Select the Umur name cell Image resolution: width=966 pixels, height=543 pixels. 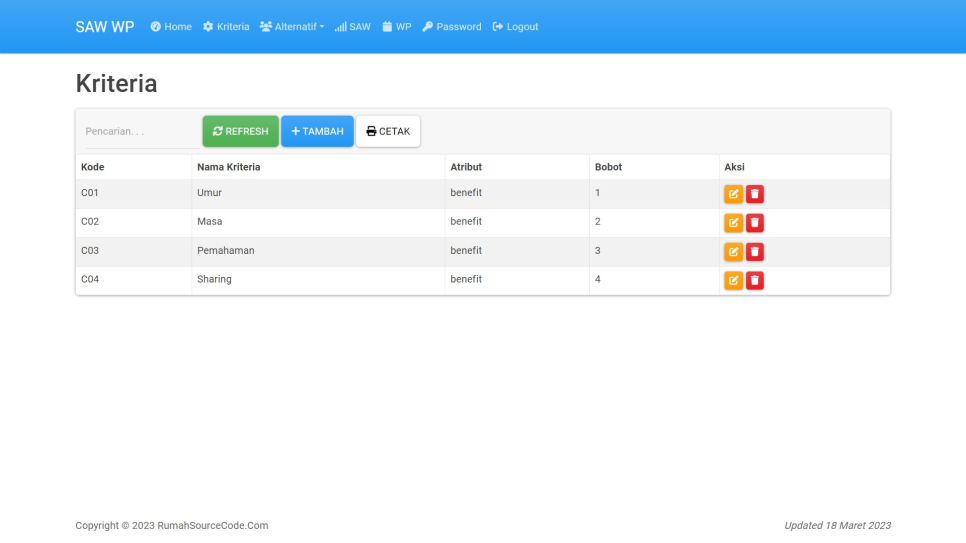pyautogui.click(x=319, y=194)
